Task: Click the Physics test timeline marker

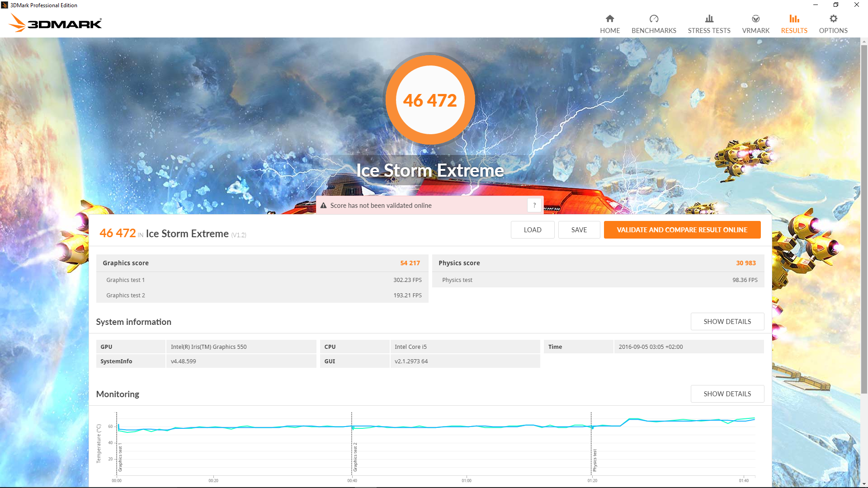Action: (x=595, y=460)
